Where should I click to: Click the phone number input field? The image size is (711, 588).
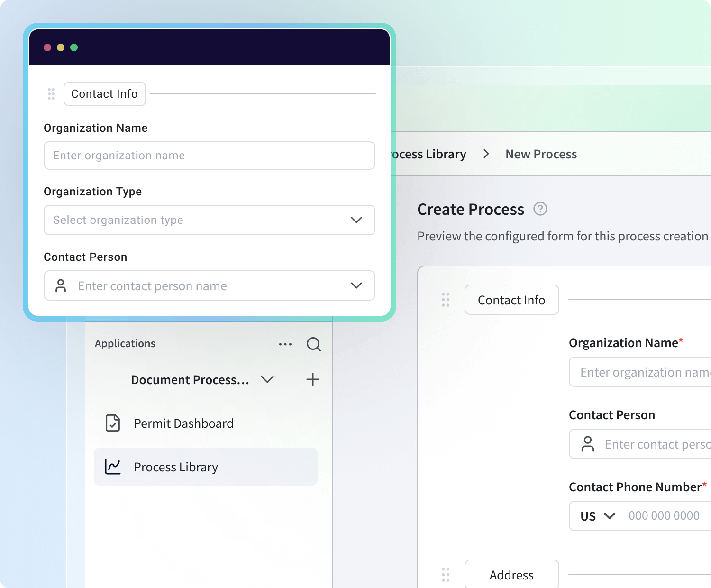666,516
